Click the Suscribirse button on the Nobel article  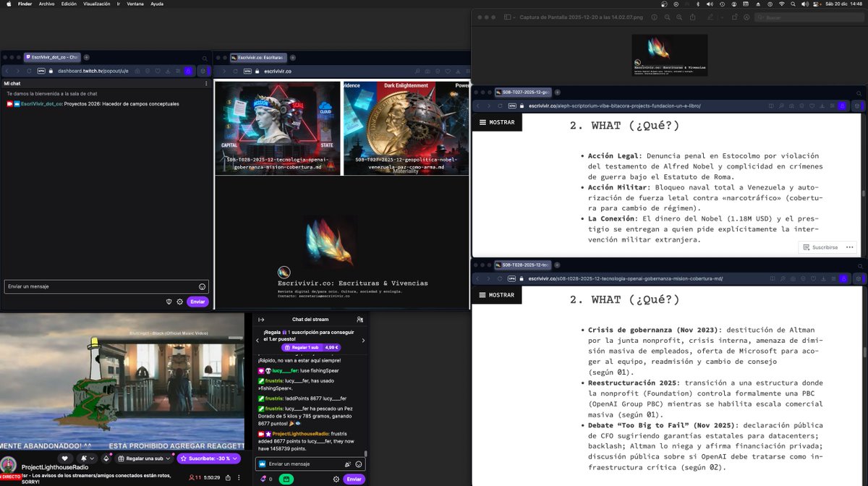coord(820,247)
